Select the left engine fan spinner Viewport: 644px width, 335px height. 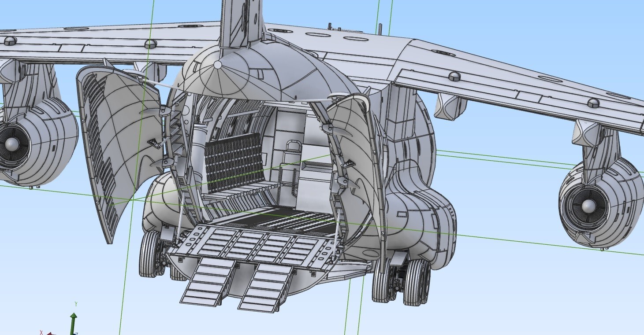click(11, 144)
